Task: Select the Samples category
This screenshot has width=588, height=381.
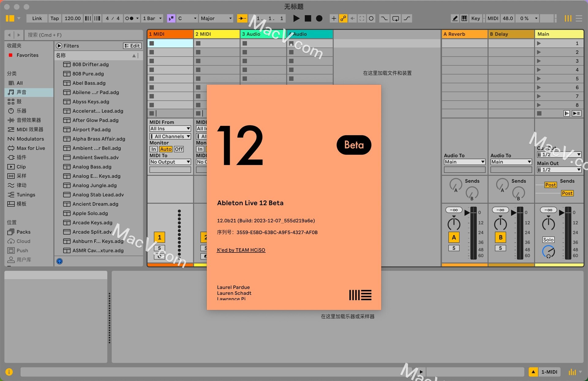Action: (x=29, y=176)
